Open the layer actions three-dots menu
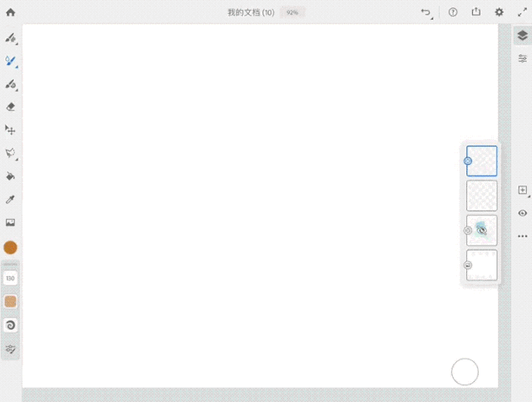The height and width of the screenshot is (402, 532). point(523,236)
